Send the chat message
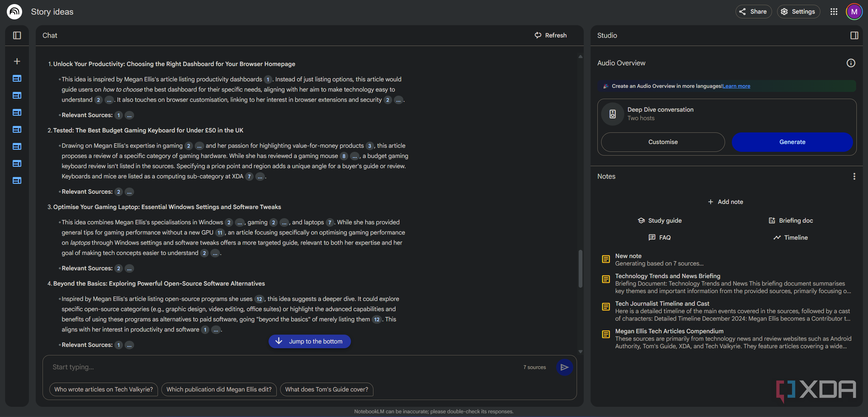The width and height of the screenshot is (868, 417). coord(564,367)
